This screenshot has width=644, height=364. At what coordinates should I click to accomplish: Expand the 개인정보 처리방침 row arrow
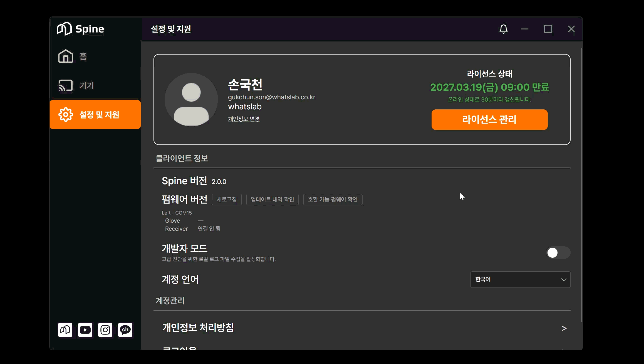coord(564,328)
